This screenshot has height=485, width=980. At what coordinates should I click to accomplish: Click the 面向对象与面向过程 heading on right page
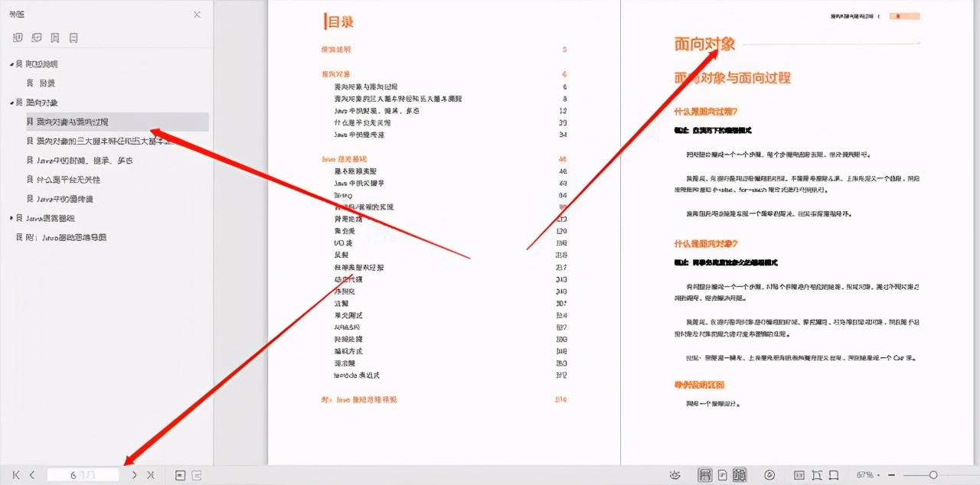[x=732, y=77]
